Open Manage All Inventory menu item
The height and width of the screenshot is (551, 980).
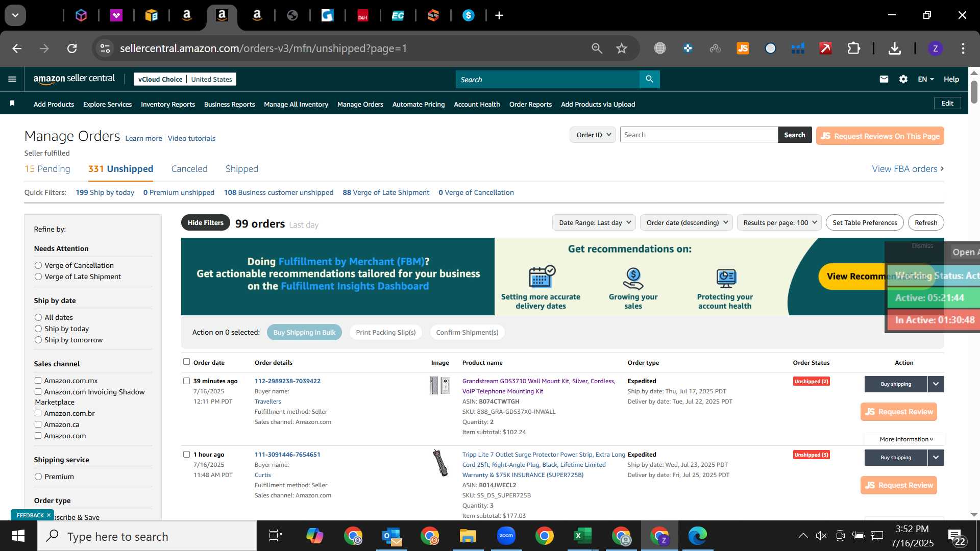tap(296, 104)
